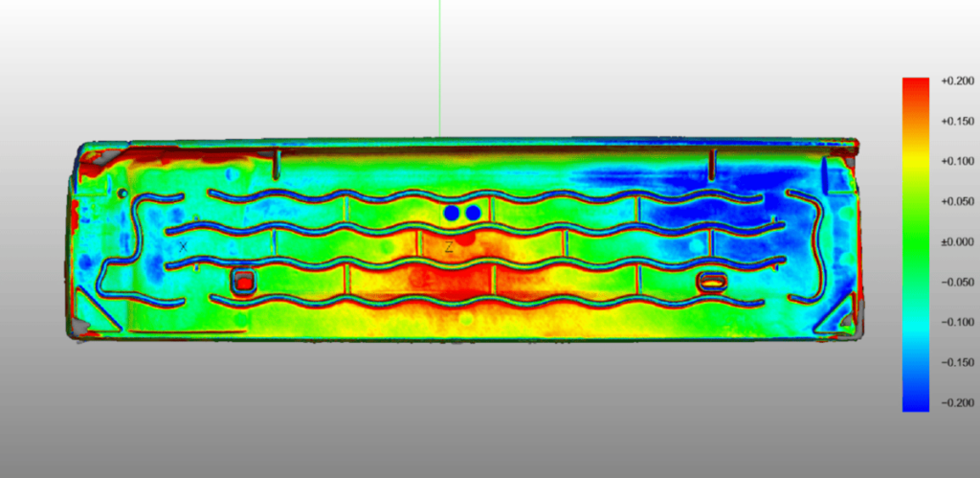
Task: Click the -0.150 legend value
Action: 958,363
